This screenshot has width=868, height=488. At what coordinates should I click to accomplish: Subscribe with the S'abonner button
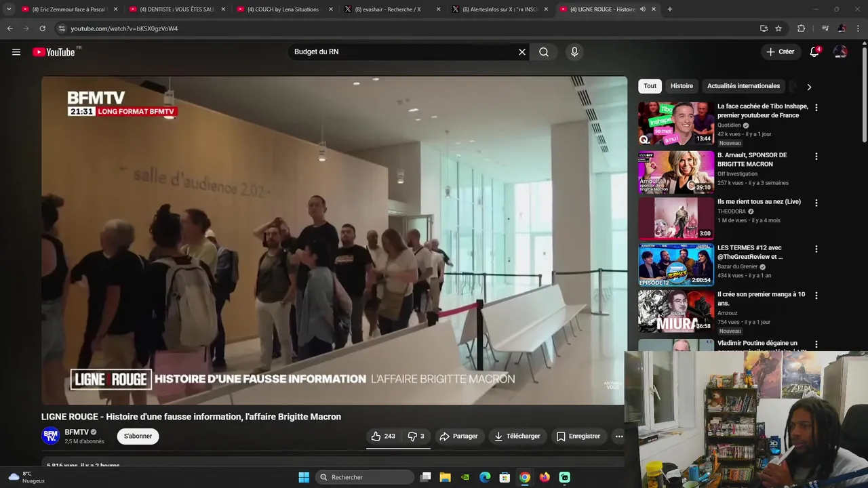click(x=138, y=436)
